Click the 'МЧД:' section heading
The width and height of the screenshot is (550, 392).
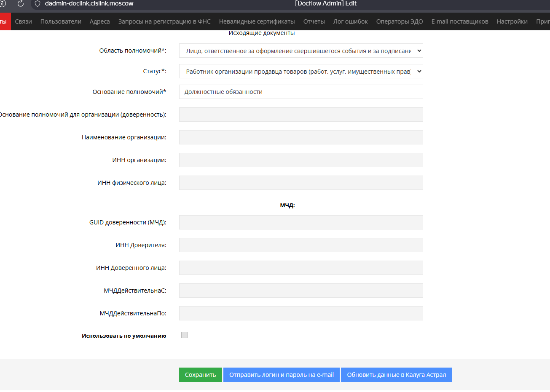[287, 205]
